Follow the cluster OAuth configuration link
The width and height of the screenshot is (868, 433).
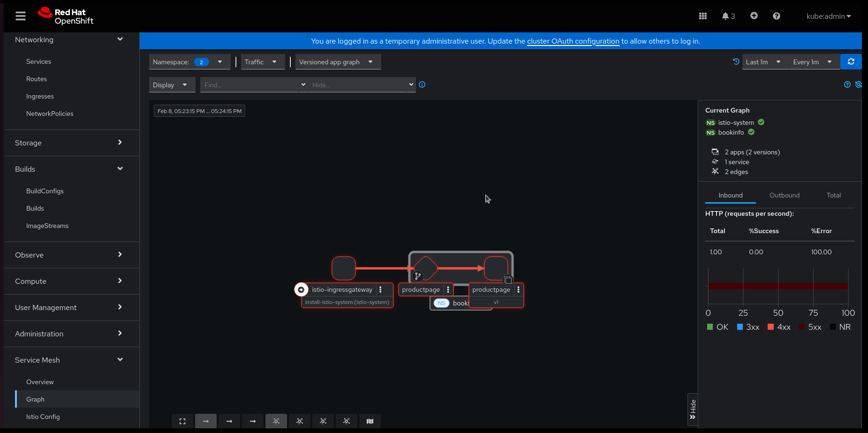(x=573, y=41)
